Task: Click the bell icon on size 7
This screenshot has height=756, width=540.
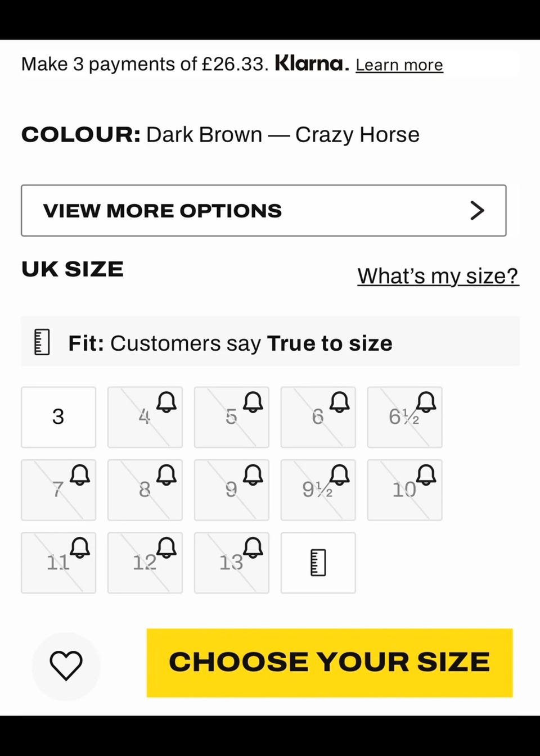Action: point(80,476)
